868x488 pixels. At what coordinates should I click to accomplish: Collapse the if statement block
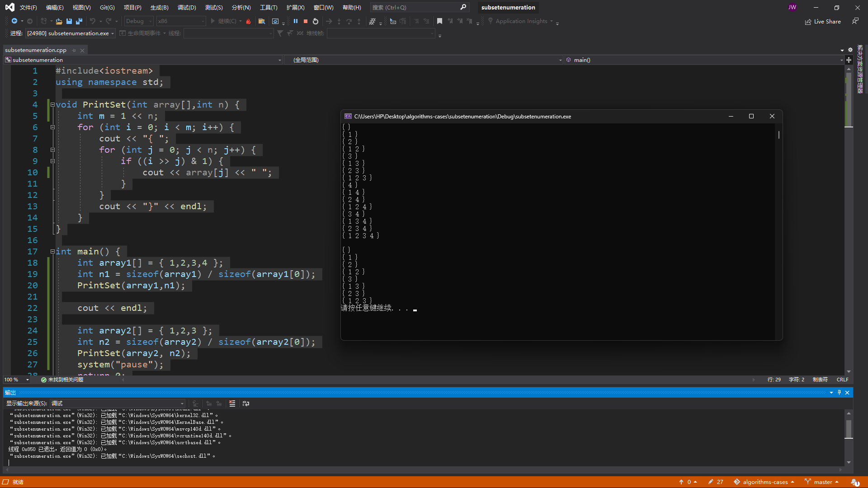coord(52,161)
